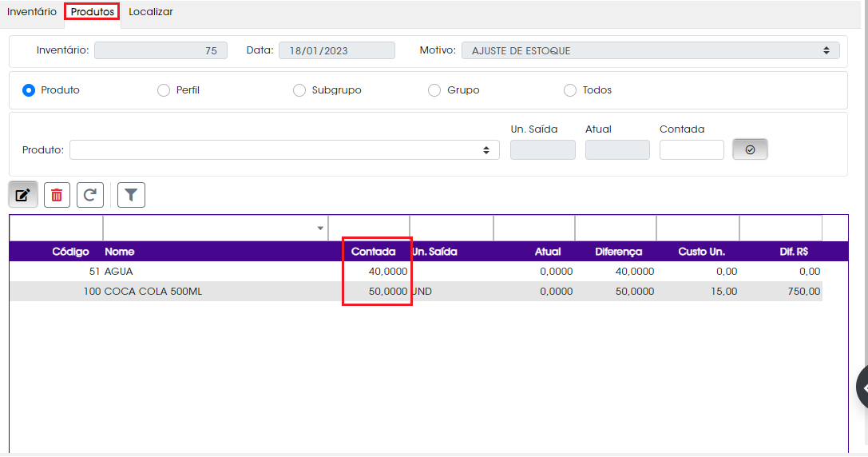Click the Custo Un. value 15,00

[724, 292]
